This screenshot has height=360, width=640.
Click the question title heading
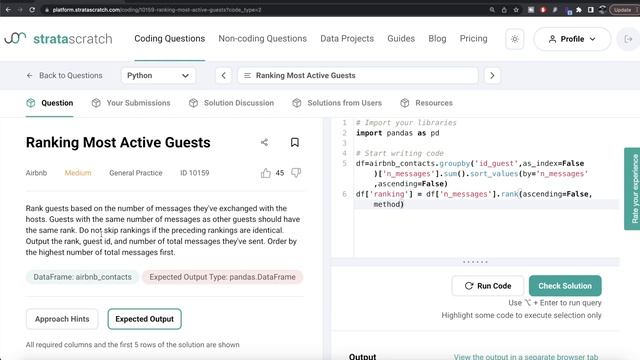(118, 142)
